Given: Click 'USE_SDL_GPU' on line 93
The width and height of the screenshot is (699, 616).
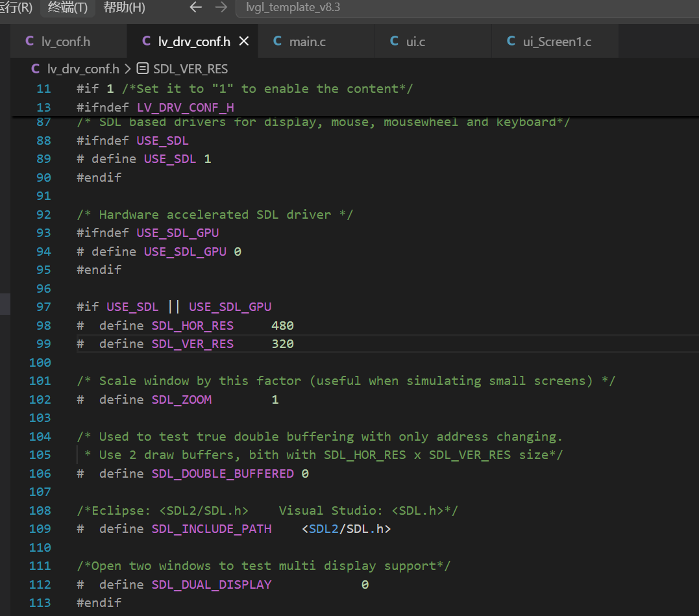Looking at the screenshot, I should tap(177, 233).
